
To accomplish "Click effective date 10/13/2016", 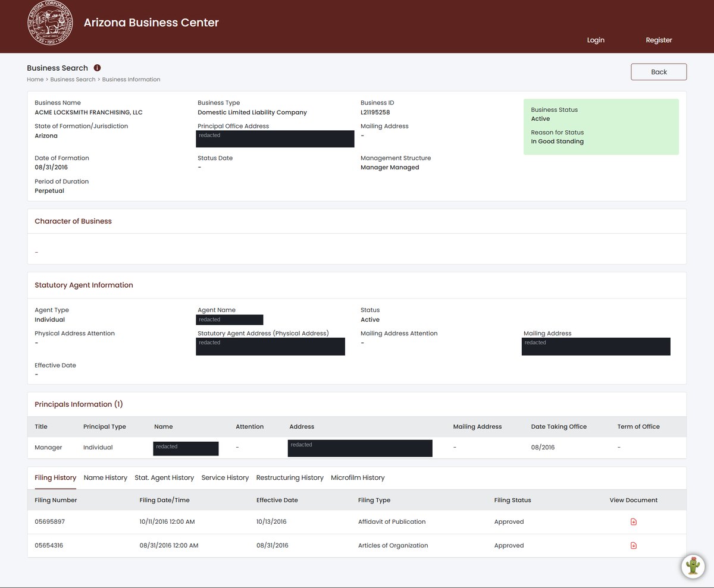I will click(x=271, y=521).
